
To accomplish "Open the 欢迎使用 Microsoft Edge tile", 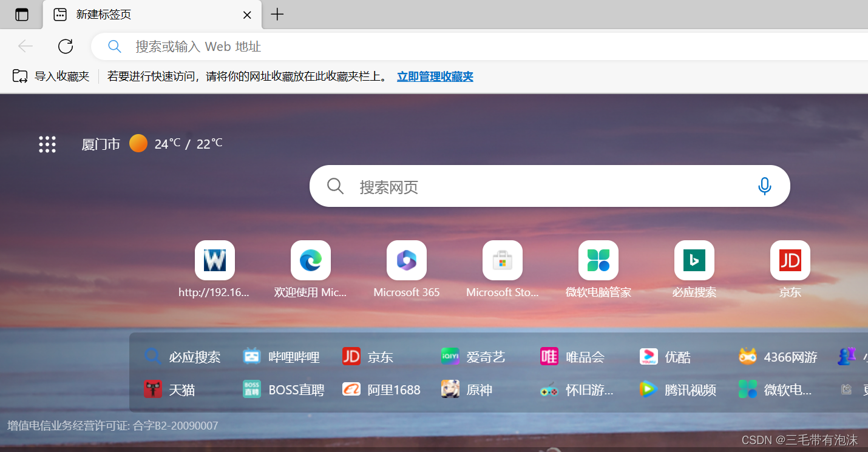I will pos(310,270).
